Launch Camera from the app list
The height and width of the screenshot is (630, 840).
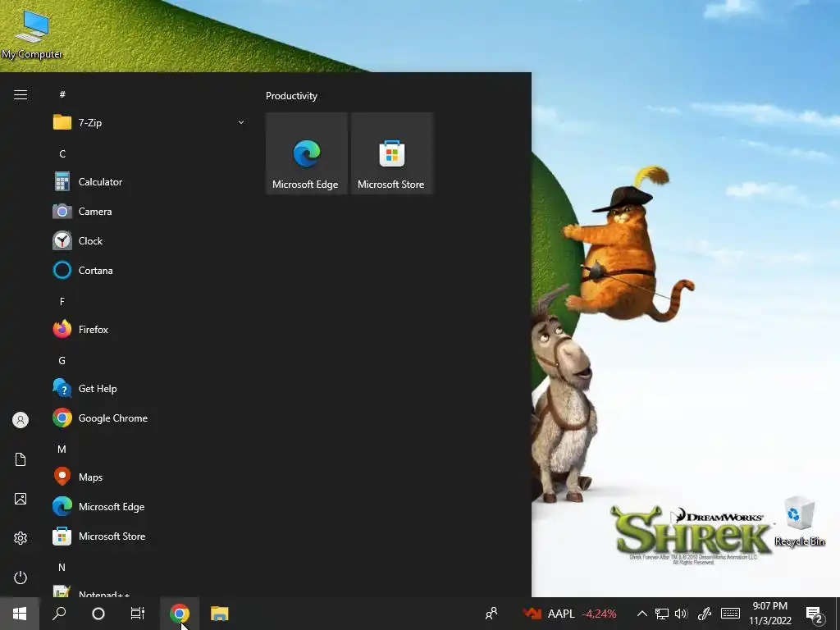(148, 212)
